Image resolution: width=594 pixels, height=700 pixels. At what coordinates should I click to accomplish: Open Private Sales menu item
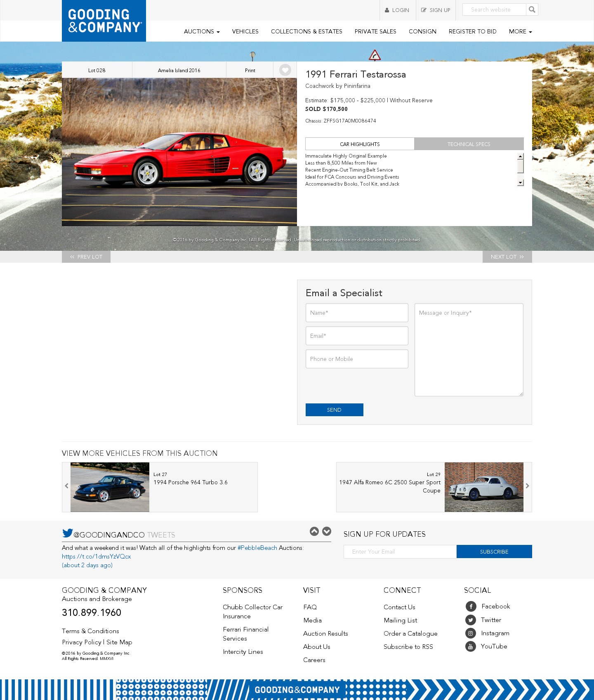pos(375,31)
